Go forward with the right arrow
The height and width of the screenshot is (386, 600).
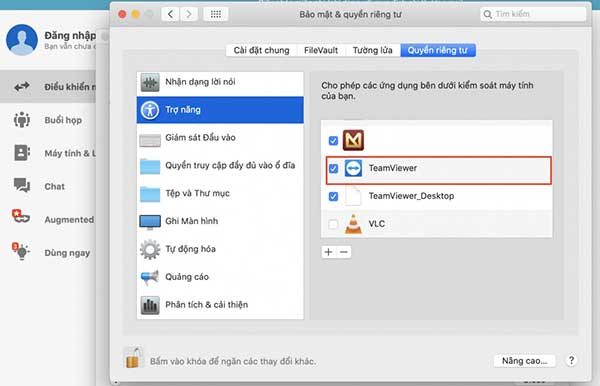[188, 14]
